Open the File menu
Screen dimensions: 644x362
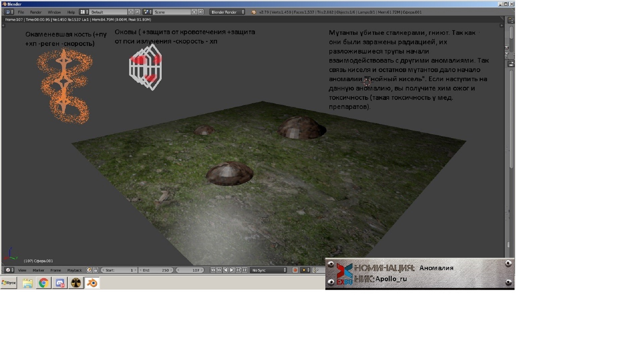click(x=21, y=12)
